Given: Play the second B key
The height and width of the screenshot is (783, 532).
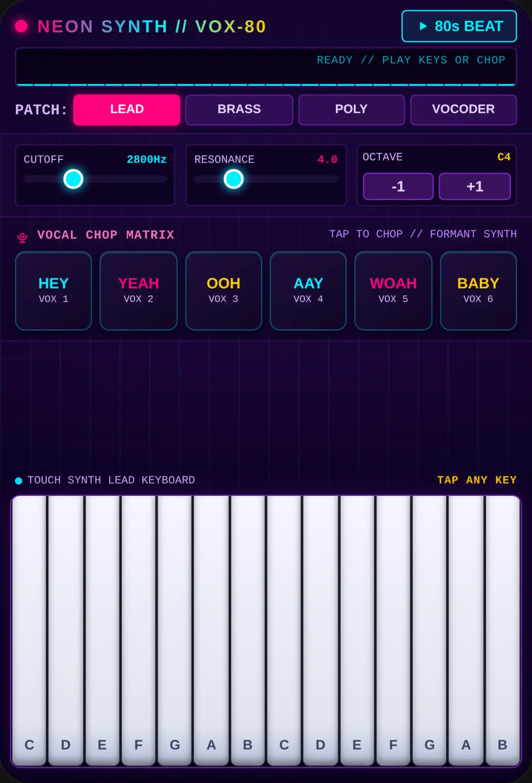Looking at the screenshot, I should tap(502, 630).
